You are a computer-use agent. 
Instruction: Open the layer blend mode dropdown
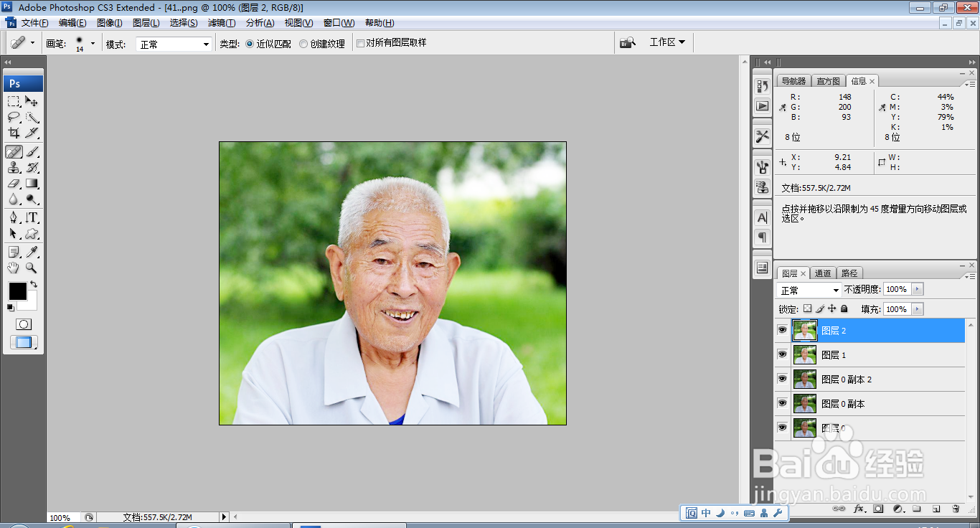[x=809, y=290]
